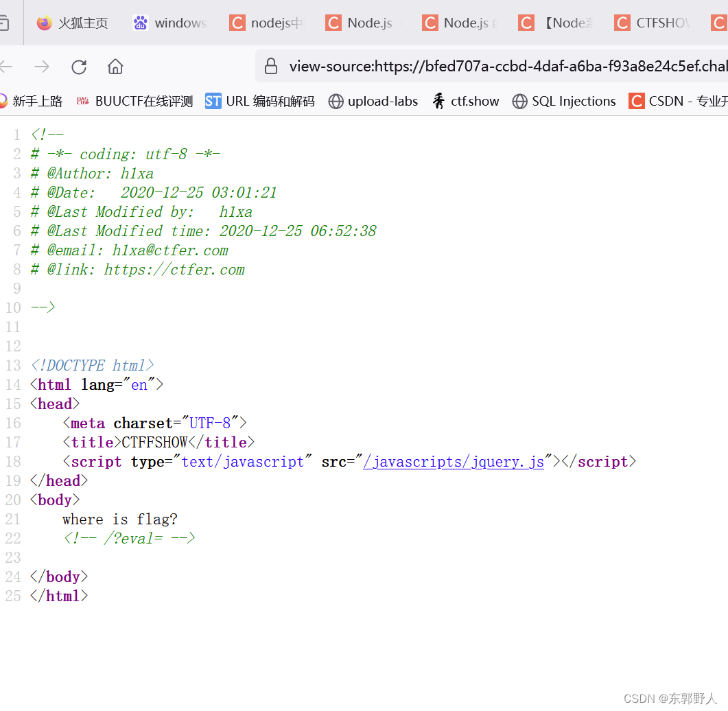Click the 火狐主页 tab favicon
Image resolution: width=728 pixels, height=711 pixels.
[44, 23]
